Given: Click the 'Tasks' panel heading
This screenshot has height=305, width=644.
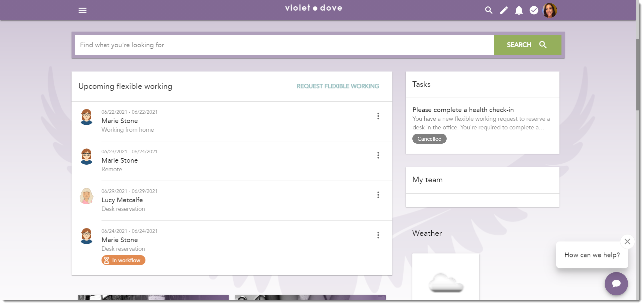Looking at the screenshot, I should (x=421, y=84).
